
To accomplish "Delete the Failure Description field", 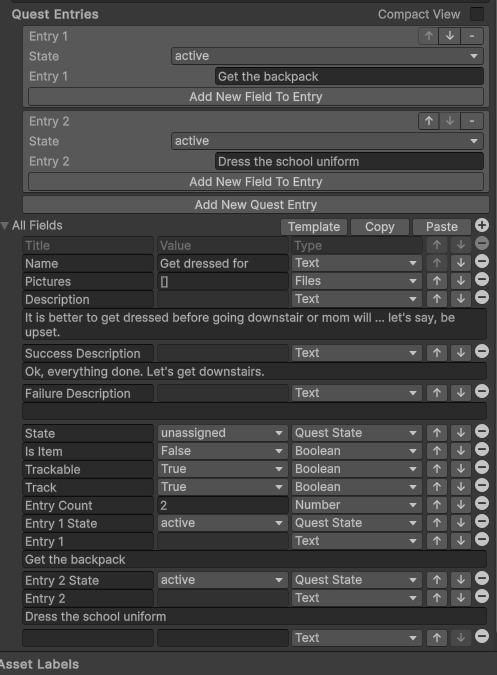I will pos(482,391).
